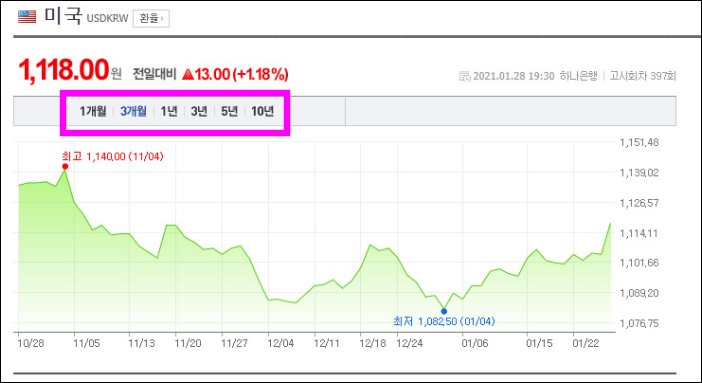Switch chart range to 3년
Viewport: 702px width, 383px height.
(x=199, y=111)
